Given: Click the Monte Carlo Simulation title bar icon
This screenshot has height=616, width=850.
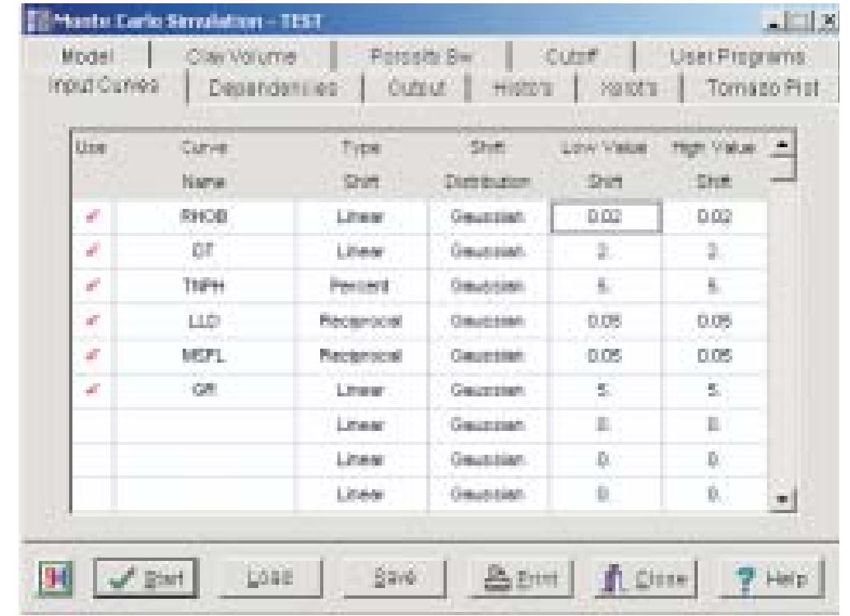Looking at the screenshot, I should (x=39, y=21).
